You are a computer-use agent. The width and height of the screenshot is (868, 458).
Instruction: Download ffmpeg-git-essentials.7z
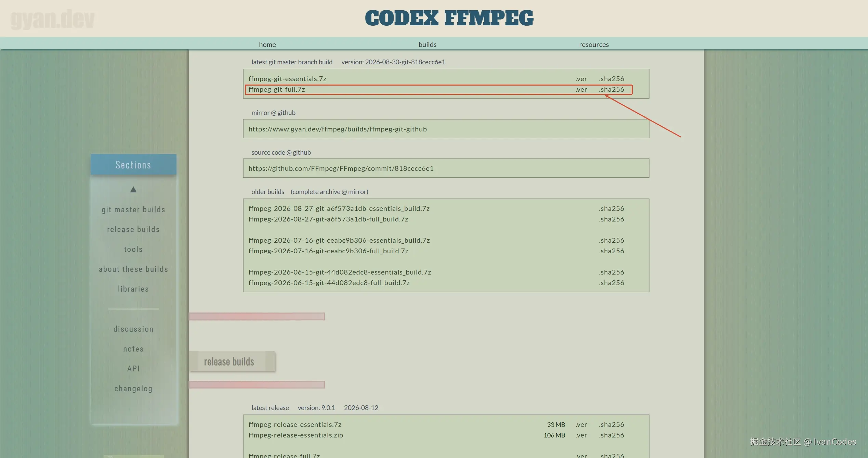click(x=287, y=79)
